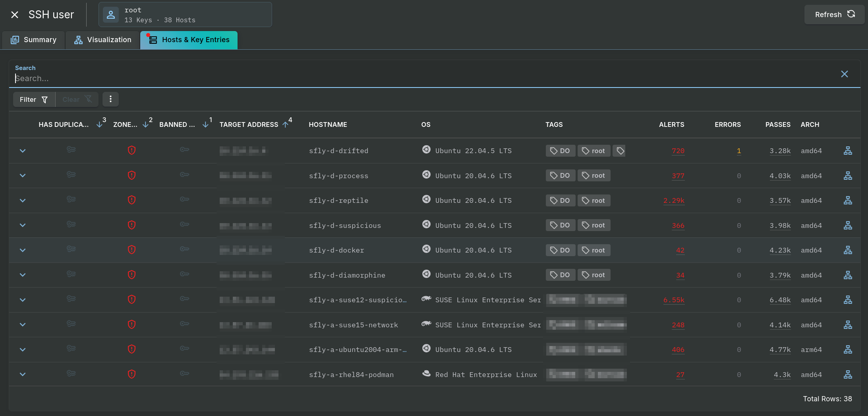The image size is (868, 416).
Task: Sort by Hostname column header
Action: pyautogui.click(x=328, y=124)
